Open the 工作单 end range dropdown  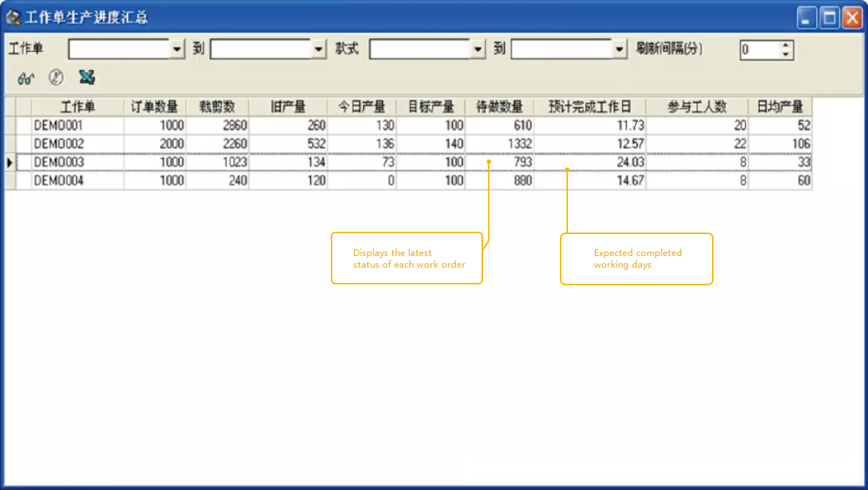click(x=319, y=50)
